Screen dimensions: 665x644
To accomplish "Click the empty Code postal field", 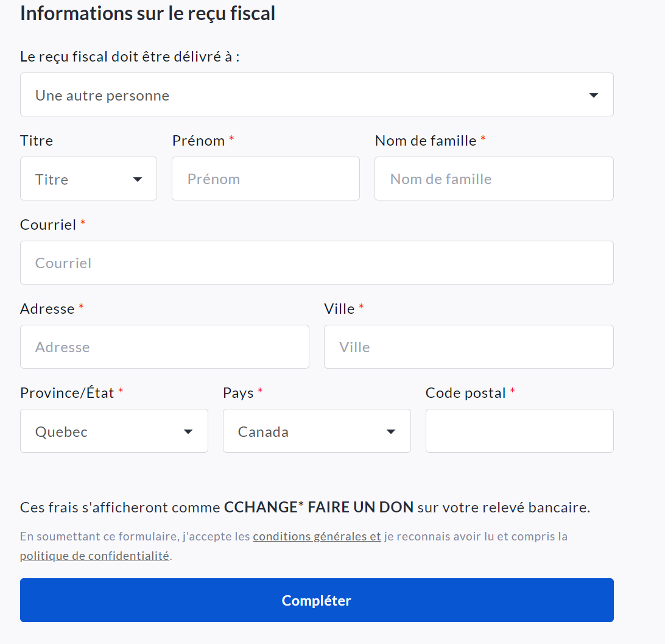I will click(519, 431).
